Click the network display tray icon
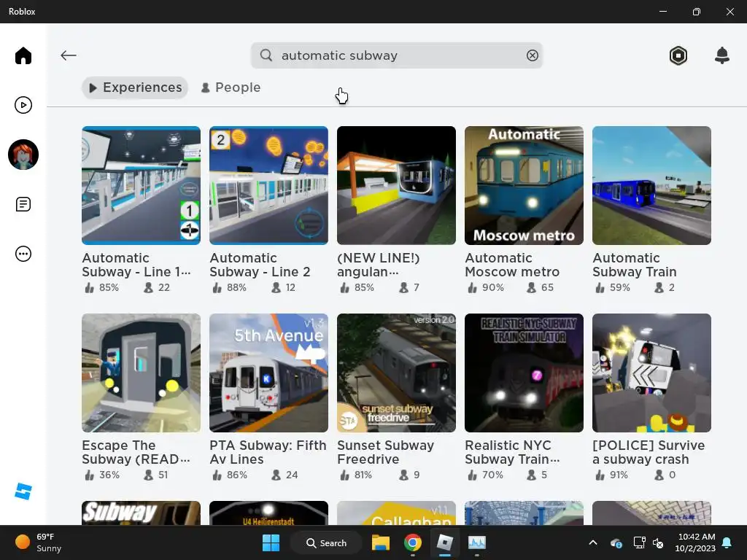The width and height of the screenshot is (747, 560). tap(639, 542)
